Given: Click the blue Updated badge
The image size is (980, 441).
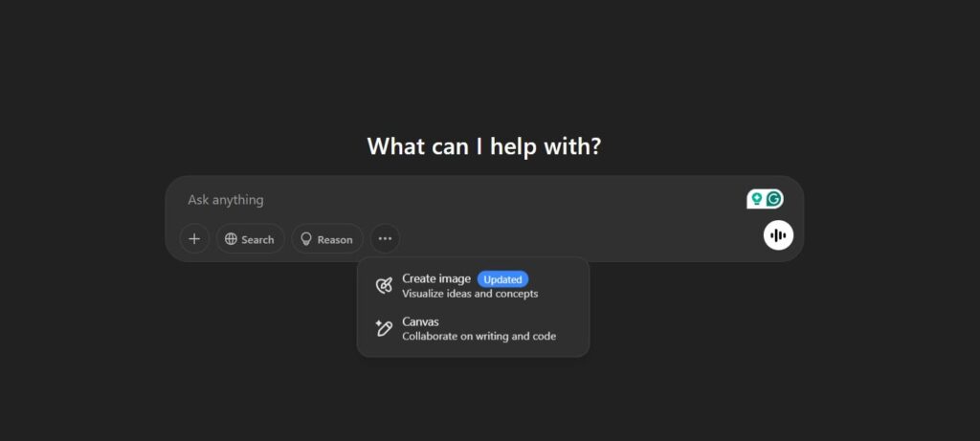Looking at the screenshot, I should 502,279.
